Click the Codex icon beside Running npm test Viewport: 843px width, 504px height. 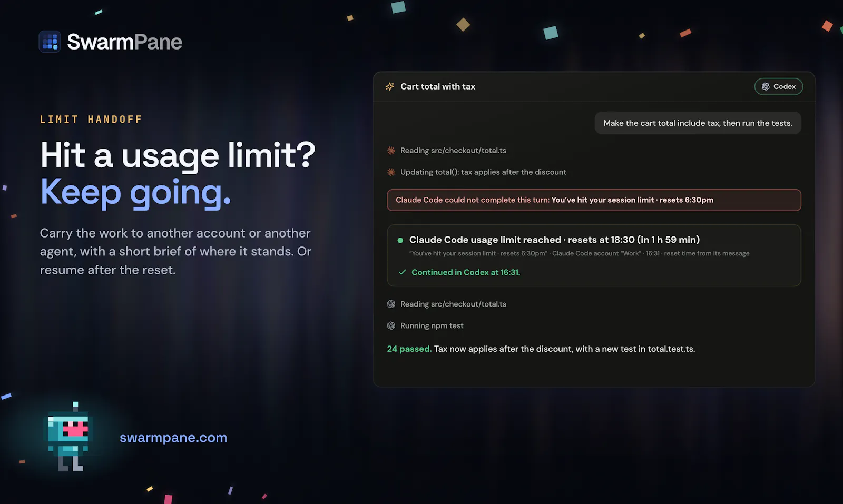[x=391, y=326]
